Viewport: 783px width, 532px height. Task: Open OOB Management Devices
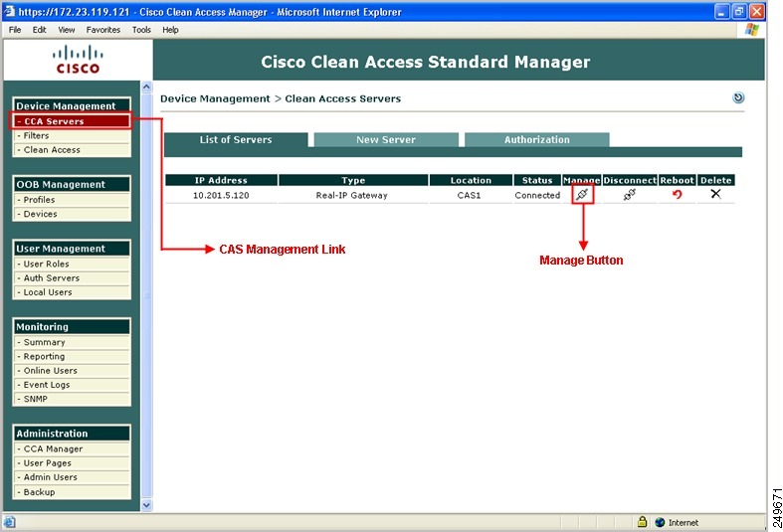71,214
